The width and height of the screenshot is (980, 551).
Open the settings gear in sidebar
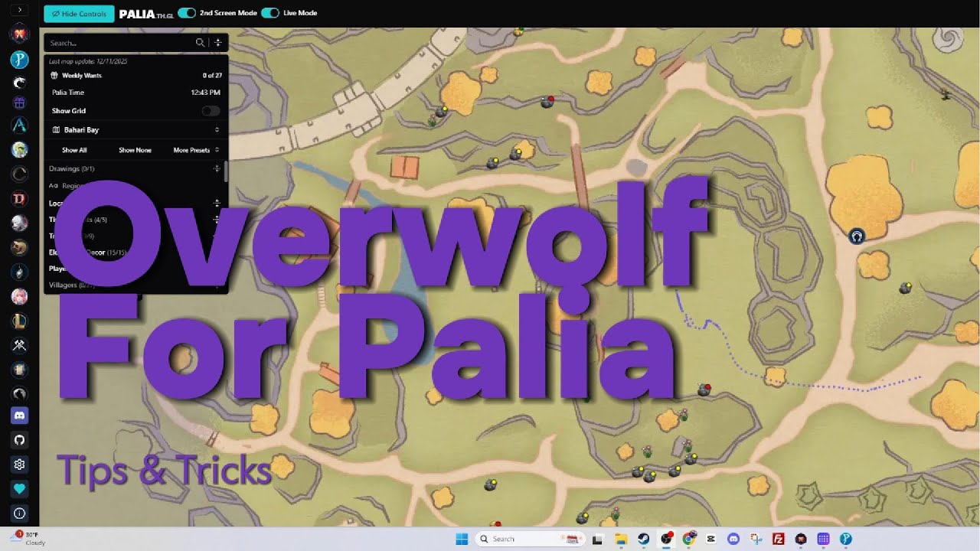(19, 464)
